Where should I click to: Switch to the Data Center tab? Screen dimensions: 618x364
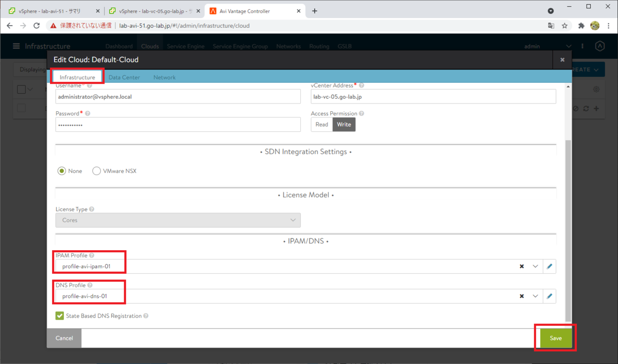[x=124, y=77]
